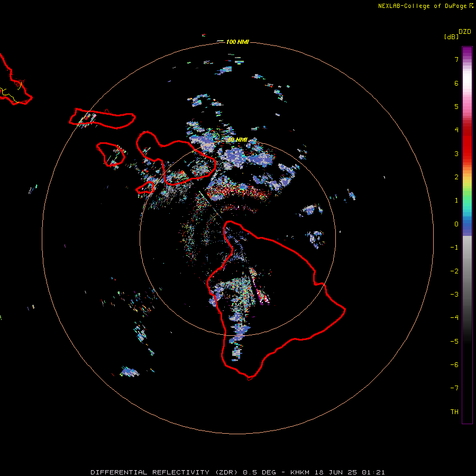Select the 3 dB scale value
The height and width of the screenshot is (476, 476).
pos(456,153)
